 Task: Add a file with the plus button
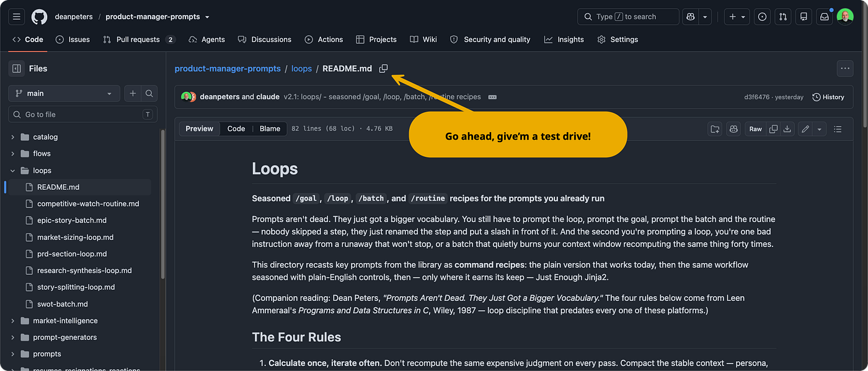[x=133, y=94]
